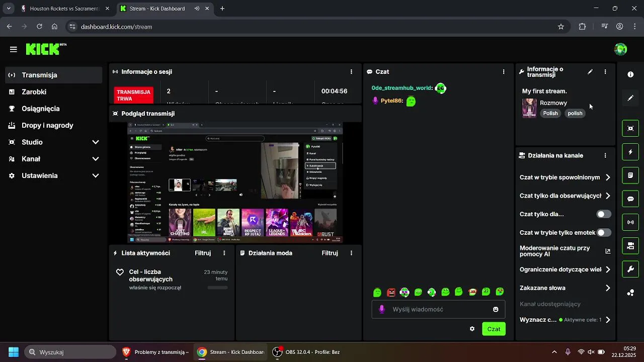Click the follower goal progress bar
The image size is (644, 362).
(217, 288)
